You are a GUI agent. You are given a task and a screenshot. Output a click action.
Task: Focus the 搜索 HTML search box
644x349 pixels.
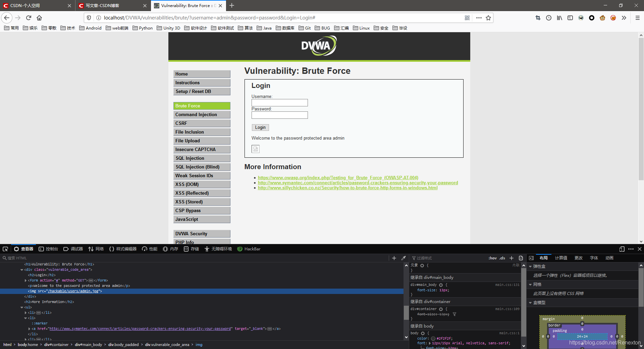click(195, 258)
